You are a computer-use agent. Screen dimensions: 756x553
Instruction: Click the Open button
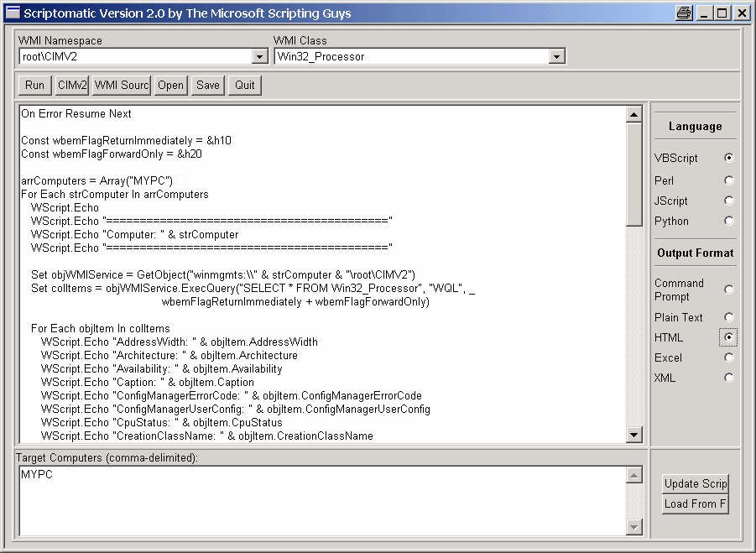pyautogui.click(x=170, y=86)
